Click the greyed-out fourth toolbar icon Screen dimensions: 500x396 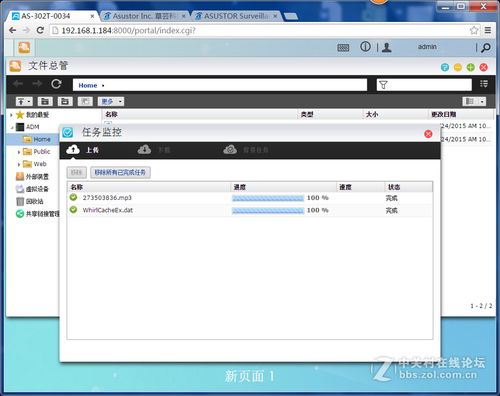coord(85,101)
